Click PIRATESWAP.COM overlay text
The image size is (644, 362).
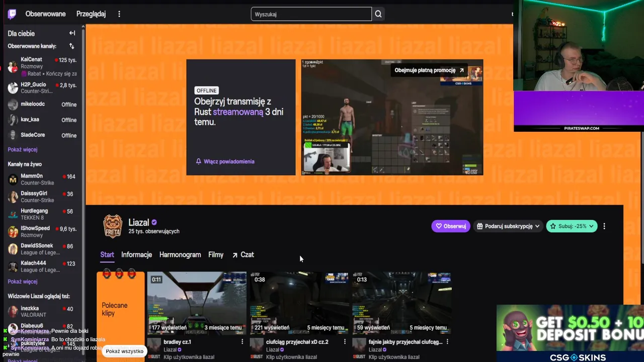point(582,128)
